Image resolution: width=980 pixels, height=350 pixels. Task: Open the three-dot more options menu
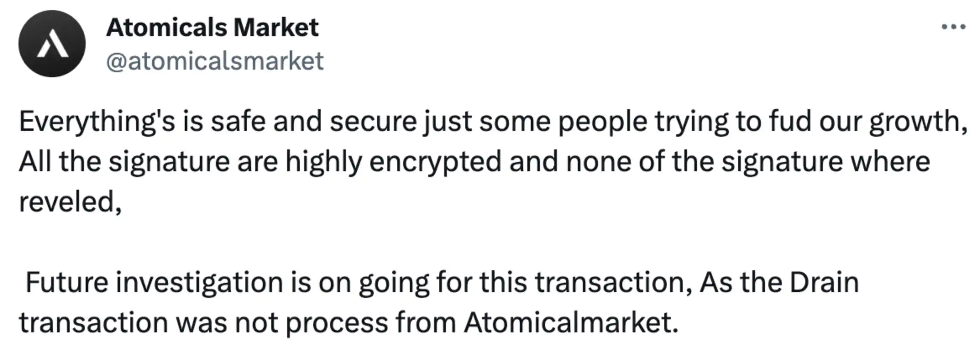click(953, 27)
